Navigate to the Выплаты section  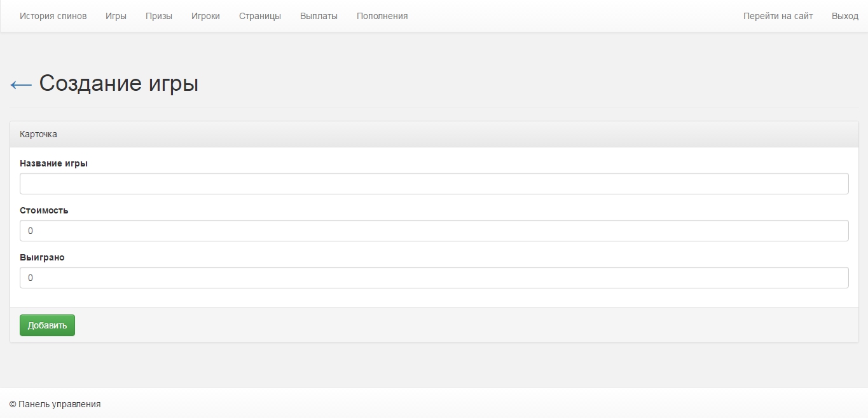coord(319,16)
